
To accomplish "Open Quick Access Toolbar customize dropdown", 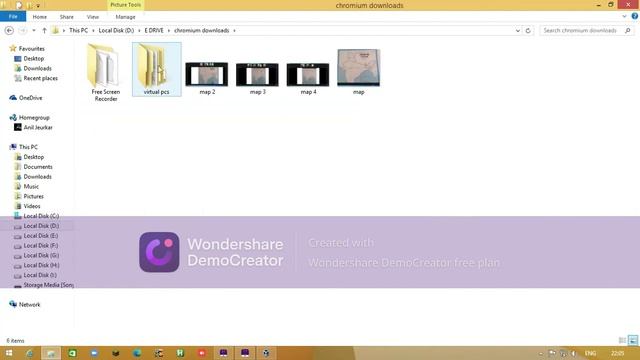I will click(x=38, y=6).
